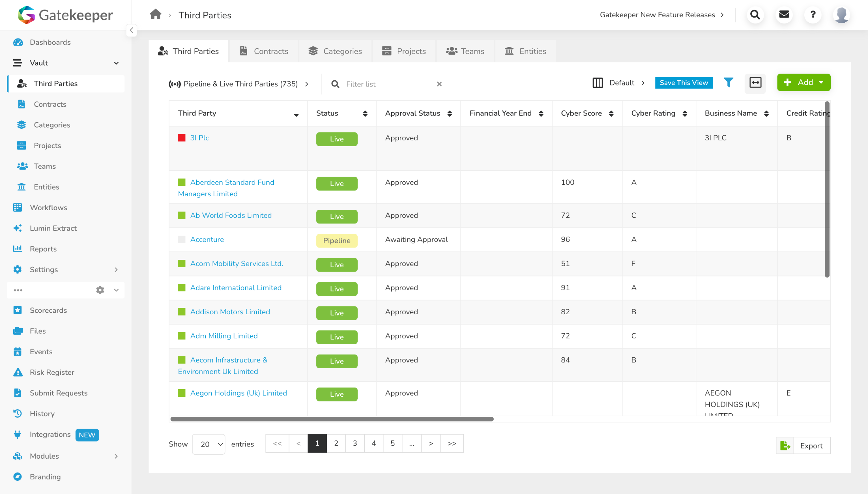
Task: Click the red swatch beside 3I Plc
Action: 182,138
